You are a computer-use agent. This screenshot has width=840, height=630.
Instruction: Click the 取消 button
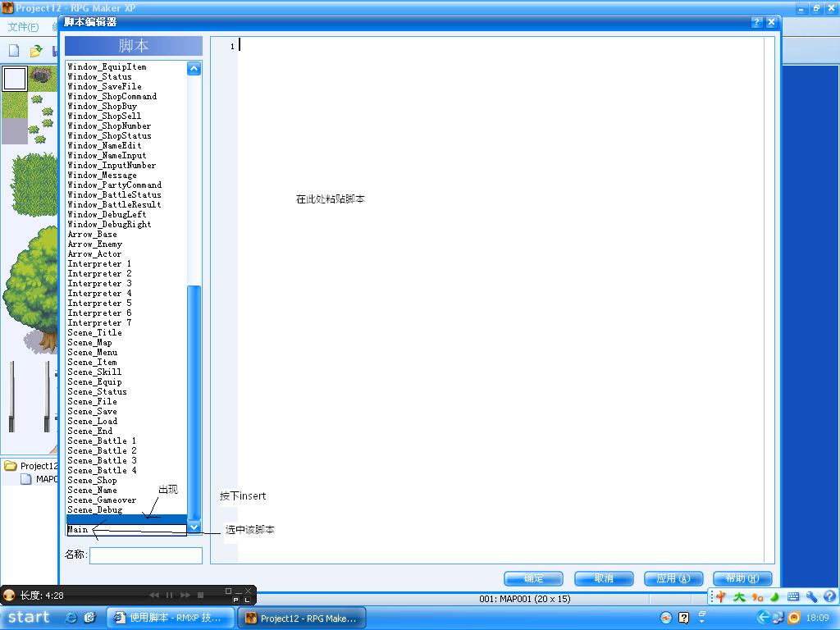(x=604, y=578)
